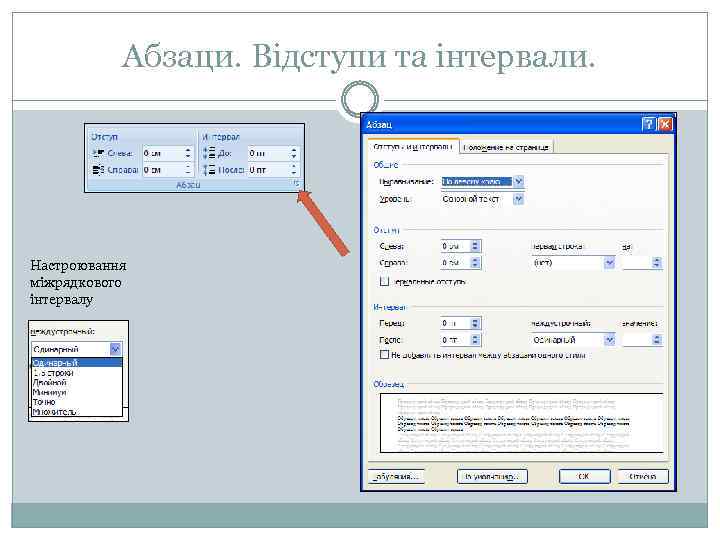Screen dimensions: 720x540
Task: Close the Абзац dialog with the red X
Action: (x=665, y=124)
